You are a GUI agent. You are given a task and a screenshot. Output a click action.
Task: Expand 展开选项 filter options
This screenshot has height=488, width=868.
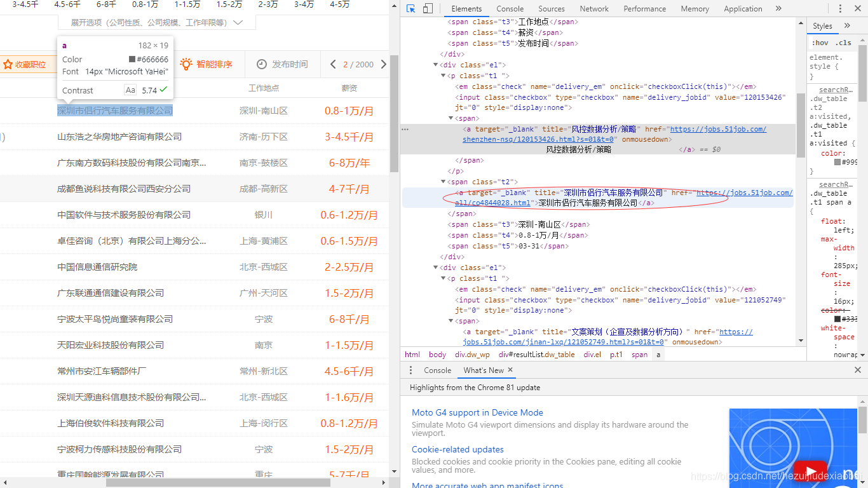[x=157, y=22]
